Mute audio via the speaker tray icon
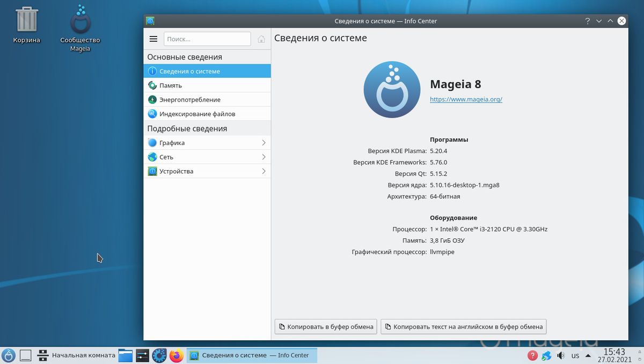The height and width of the screenshot is (364, 644). [560, 355]
